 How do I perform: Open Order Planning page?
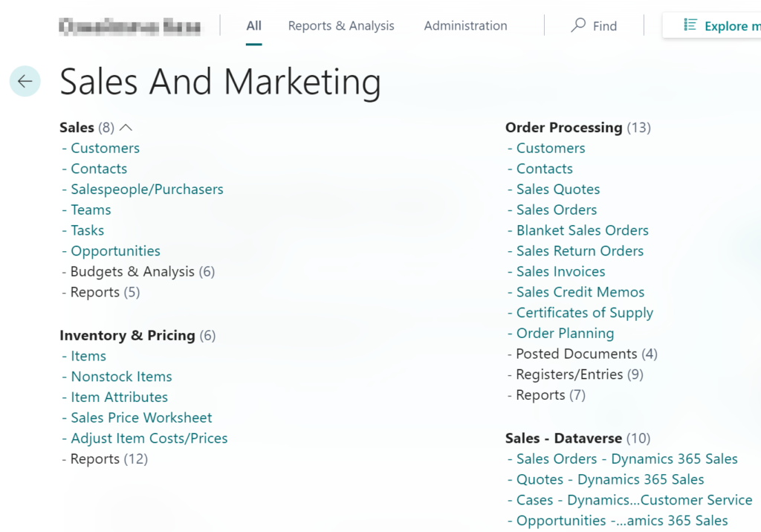click(x=565, y=333)
